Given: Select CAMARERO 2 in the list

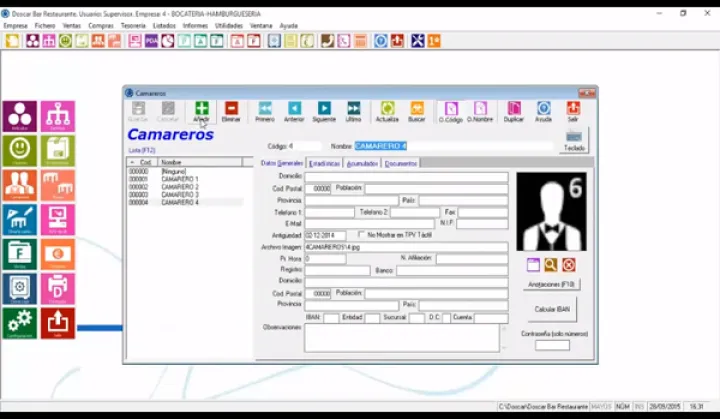Looking at the screenshot, I should 180,187.
